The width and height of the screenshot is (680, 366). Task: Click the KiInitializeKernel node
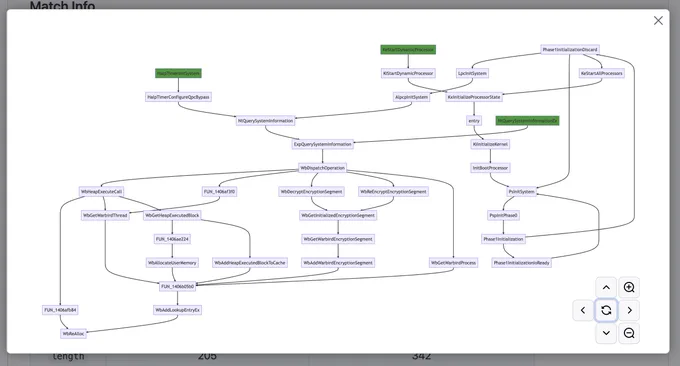[x=490, y=144]
